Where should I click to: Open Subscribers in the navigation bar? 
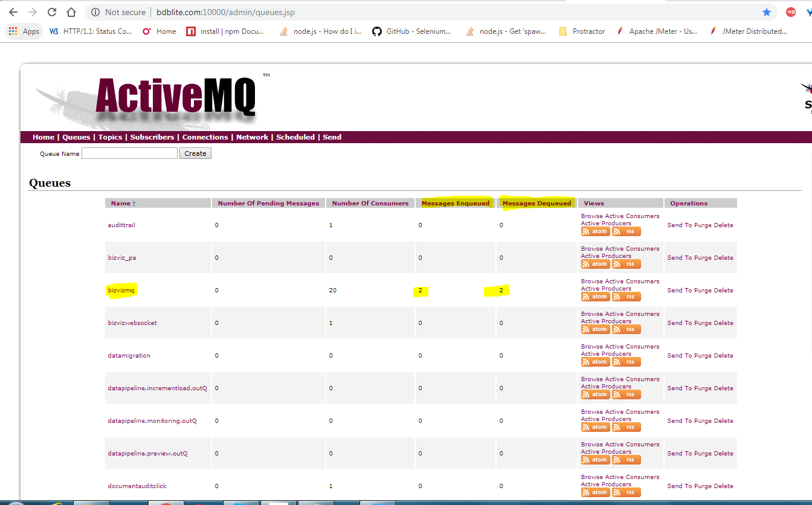(x=152, y=137)
